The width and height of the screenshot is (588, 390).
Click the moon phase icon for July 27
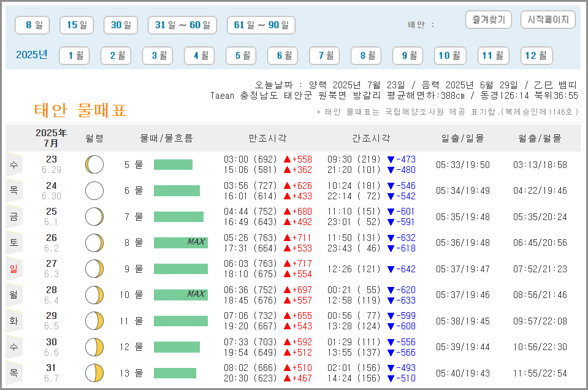coord(94,269)
